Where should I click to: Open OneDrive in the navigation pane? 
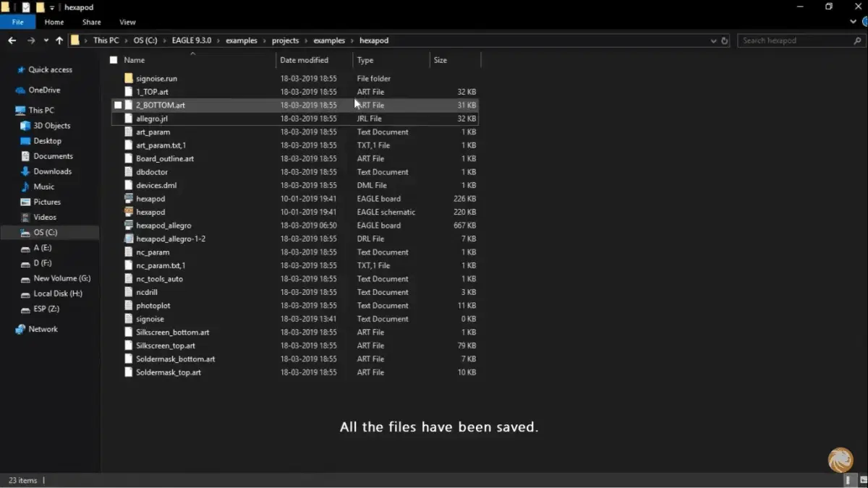coord(43,90)
